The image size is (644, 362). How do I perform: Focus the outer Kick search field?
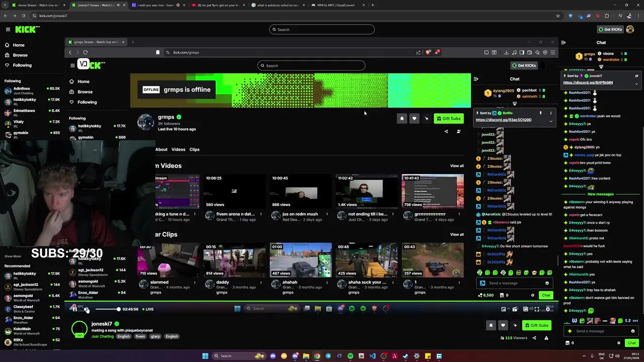[x=322, y=30]
